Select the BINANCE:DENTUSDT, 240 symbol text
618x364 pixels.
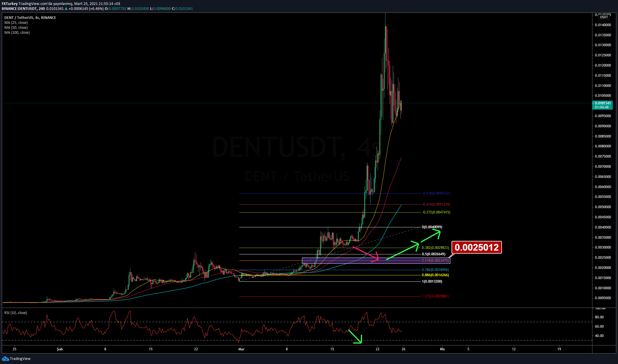[23, 9]
